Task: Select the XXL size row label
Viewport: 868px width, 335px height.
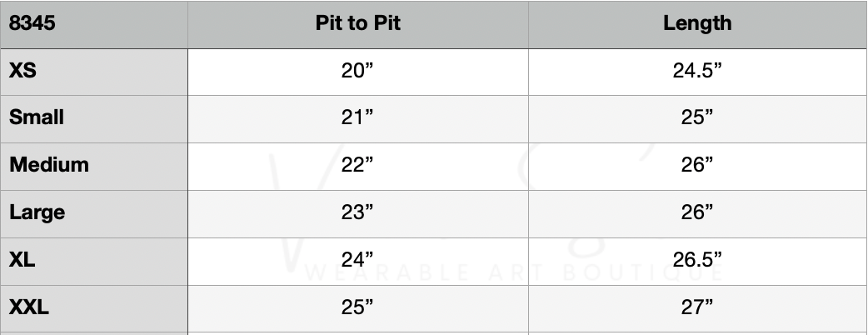Action: tap(29, 307)
